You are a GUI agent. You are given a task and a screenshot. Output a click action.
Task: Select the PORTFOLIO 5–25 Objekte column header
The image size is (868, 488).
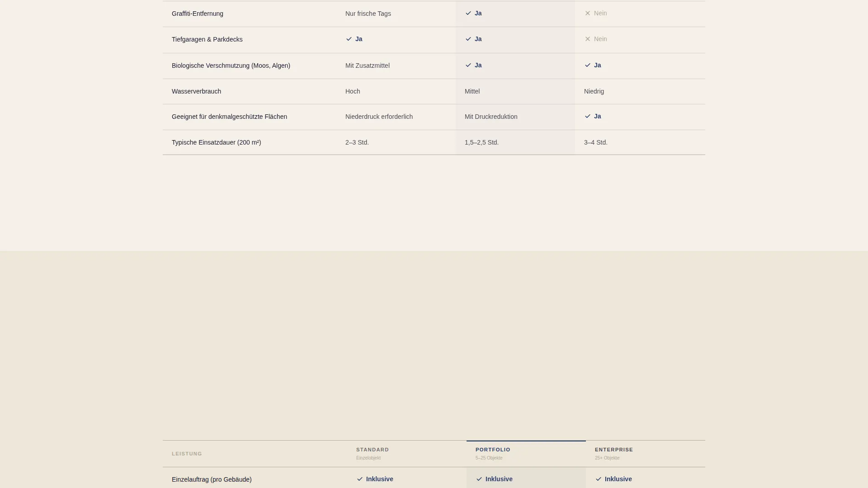point(526,454)
